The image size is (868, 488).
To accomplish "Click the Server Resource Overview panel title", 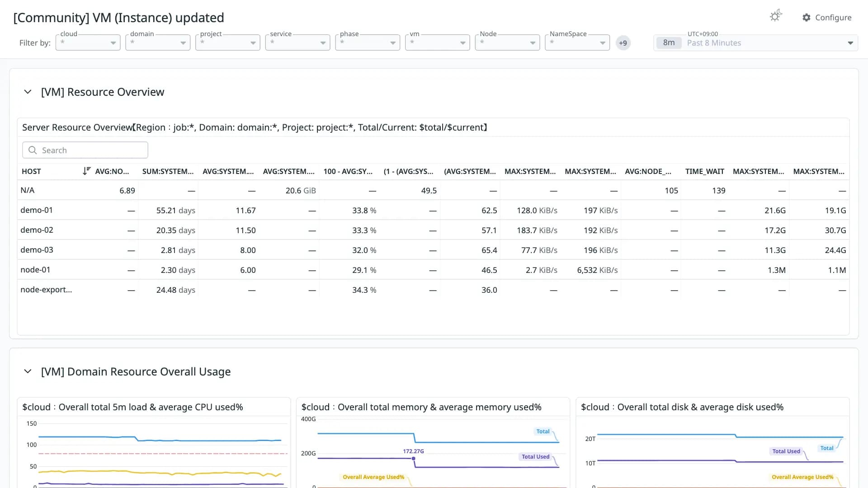I will click(x=255, y=127).
